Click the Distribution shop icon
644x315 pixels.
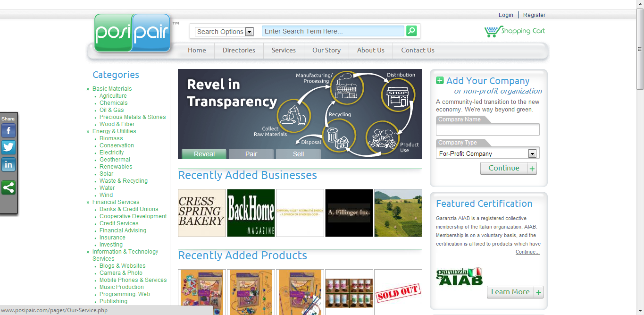coord(398,94)
